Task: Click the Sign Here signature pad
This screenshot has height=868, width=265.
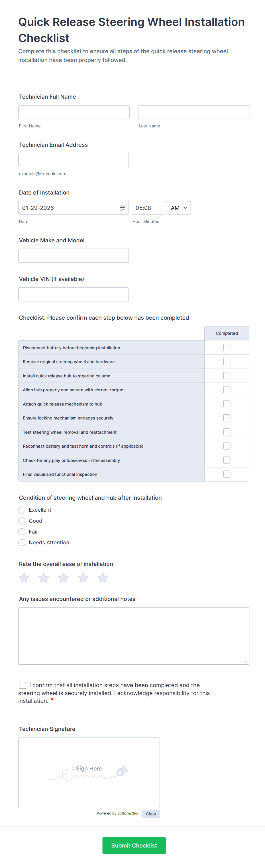Action: point(89,772)
